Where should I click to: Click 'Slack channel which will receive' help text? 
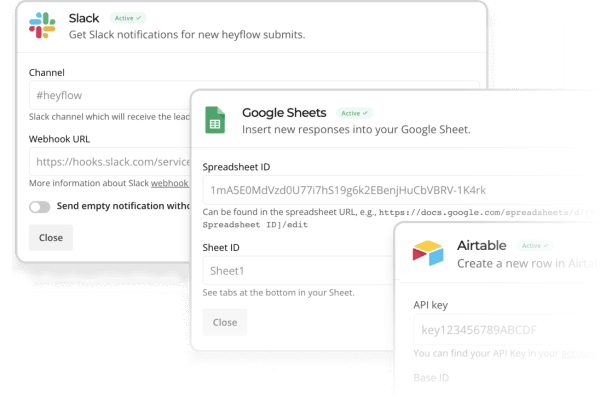coord(109,117)
